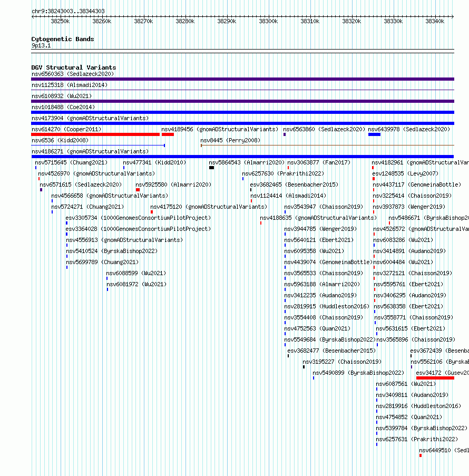Open nsv3409811 (Audano2019) label
The image size is (469, 476).
pyautogui.click(x=412, y=395)
